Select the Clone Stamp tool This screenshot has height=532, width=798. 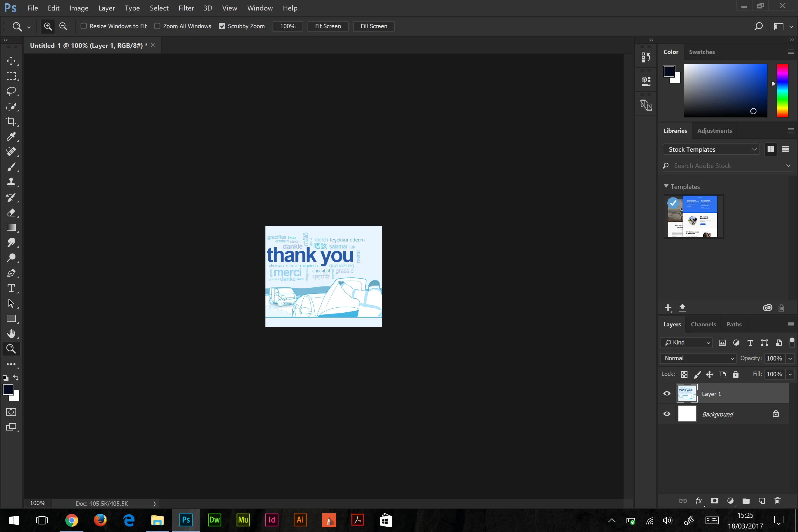[x=11, y=182]
